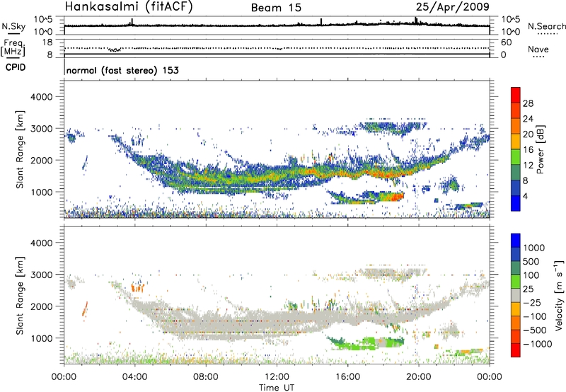Click the 20:00 time tick label
This screenshot has width=566, height=392.
coord(419,377)
